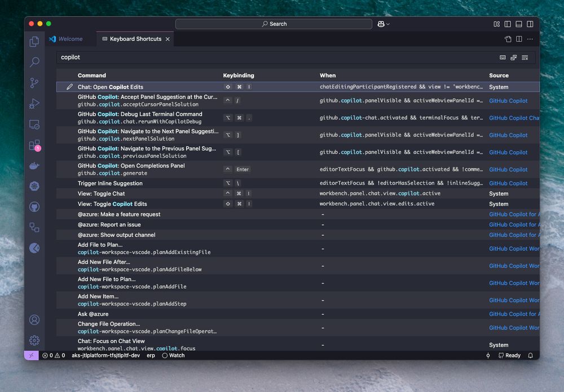The image size is (564, 392).
Task: Open the Accounts menu icon
Action: [x=34, y=320]
